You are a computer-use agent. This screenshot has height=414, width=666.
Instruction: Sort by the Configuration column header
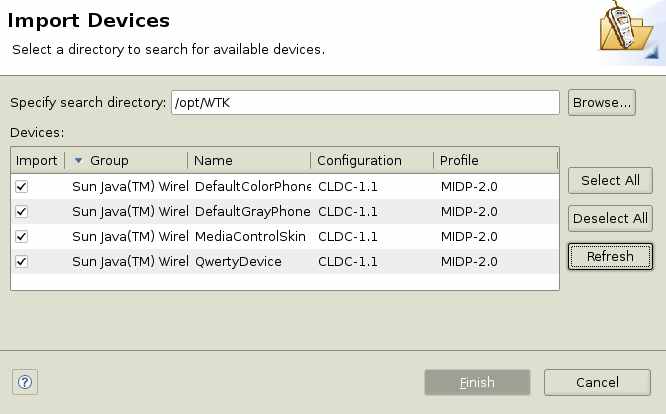tap(372, 161)
